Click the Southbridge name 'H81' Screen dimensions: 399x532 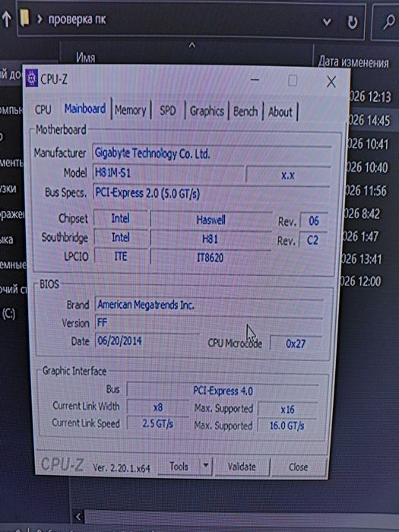coord(211,239)
